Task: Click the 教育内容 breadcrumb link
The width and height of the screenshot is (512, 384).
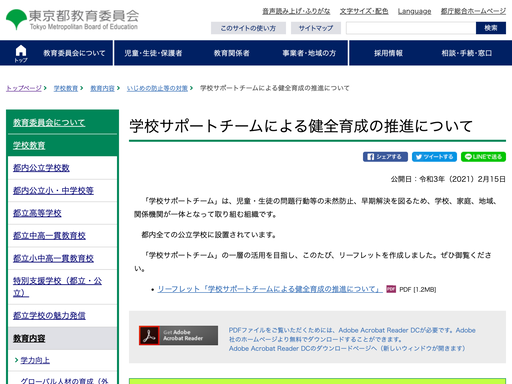Action: 102,88
